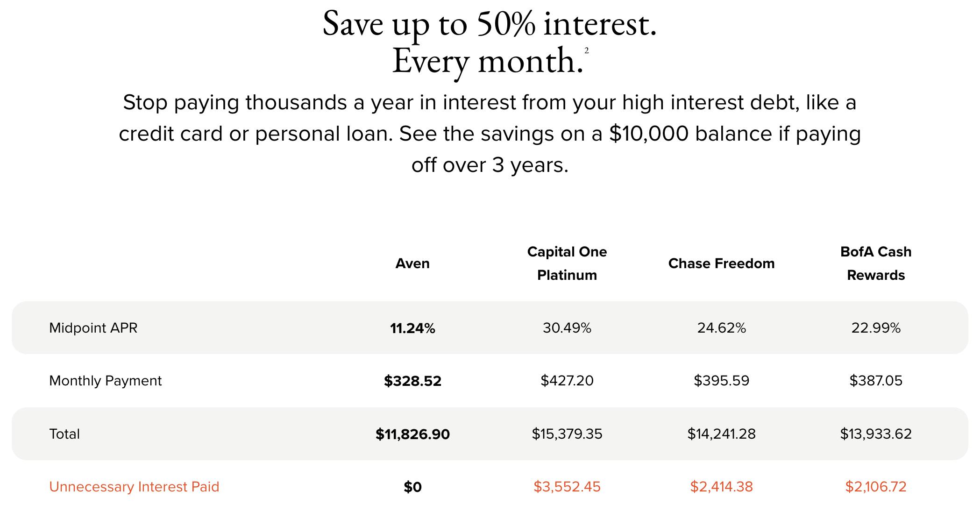Select the Aven column header
Screen dimensions: 980x512
coord(412,263)
